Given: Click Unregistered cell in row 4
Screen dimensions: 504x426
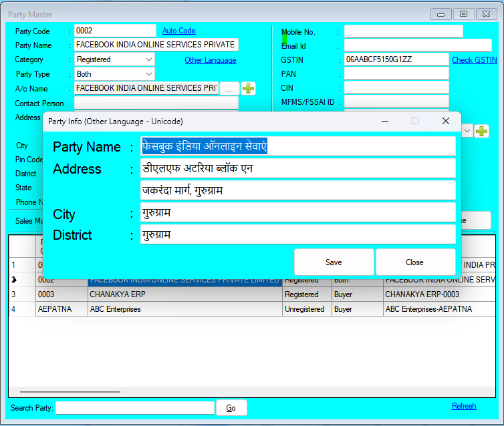Looking at the screenshot, I should tap(307, 309).
